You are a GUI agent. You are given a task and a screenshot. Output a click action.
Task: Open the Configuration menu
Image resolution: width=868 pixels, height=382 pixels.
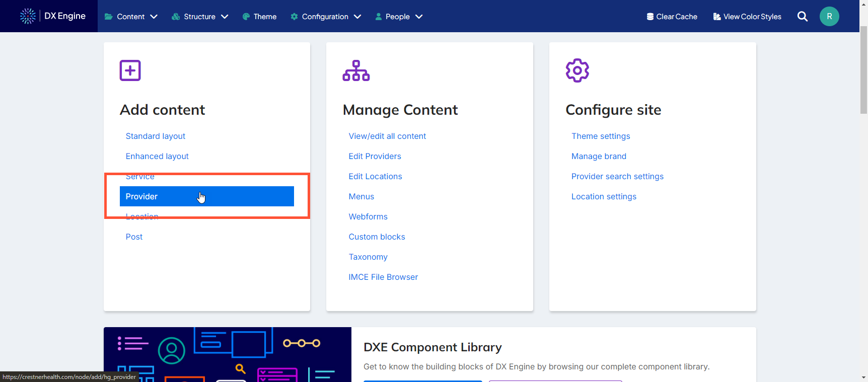click(x=326, y=17)
